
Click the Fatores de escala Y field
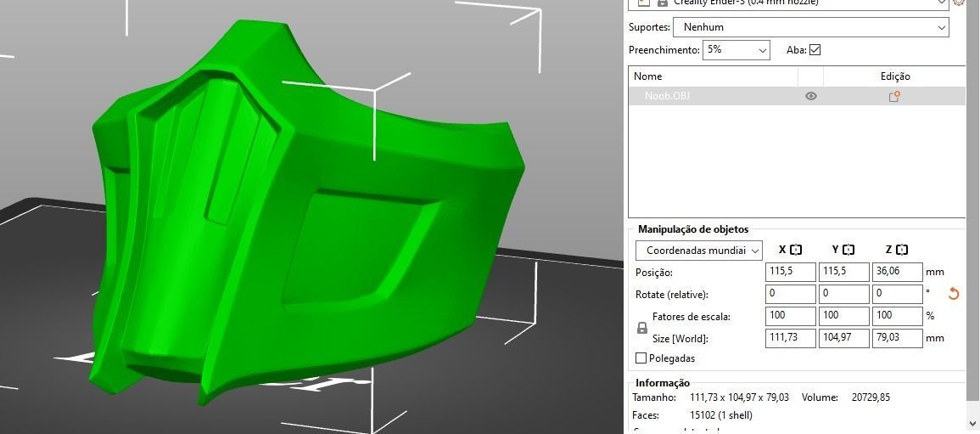(843, 316)
